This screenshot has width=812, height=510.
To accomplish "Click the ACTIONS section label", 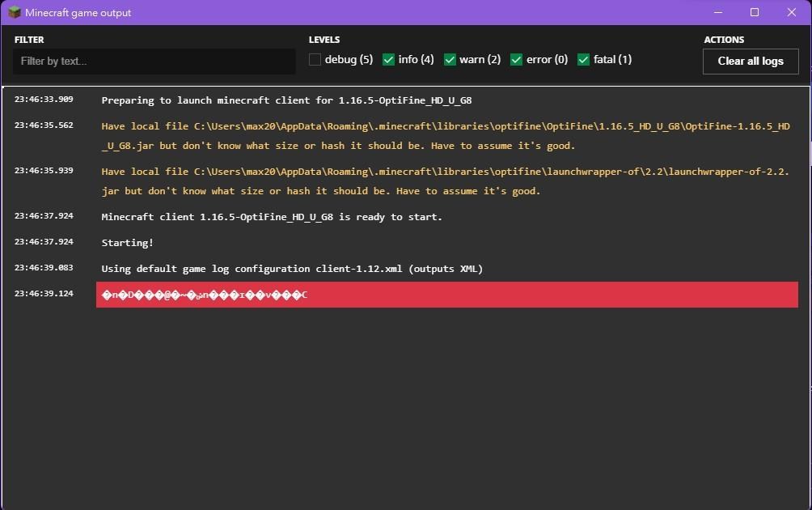I will point(724,40).
